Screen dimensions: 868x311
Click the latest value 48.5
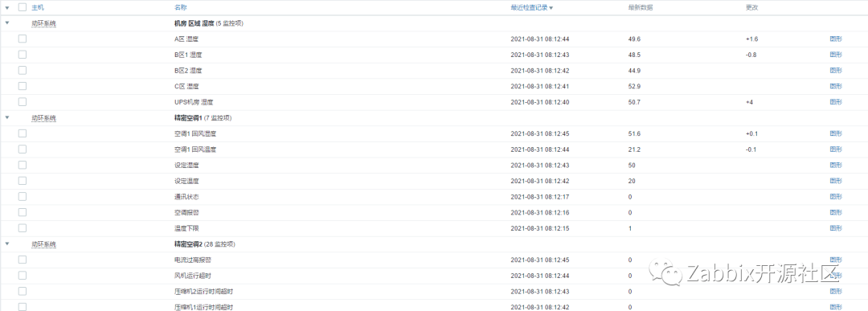pos(634,55)
